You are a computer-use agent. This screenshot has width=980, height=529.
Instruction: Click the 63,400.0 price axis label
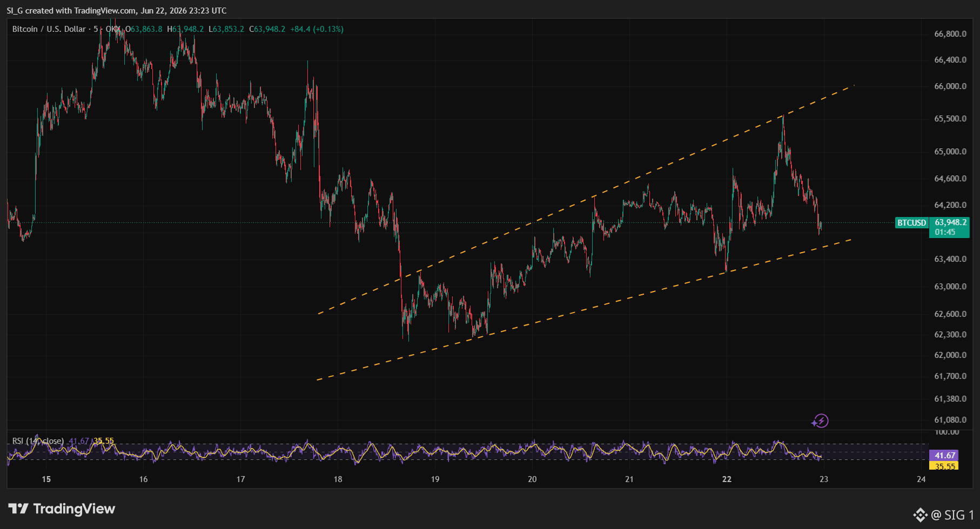(x=950, y=259)
